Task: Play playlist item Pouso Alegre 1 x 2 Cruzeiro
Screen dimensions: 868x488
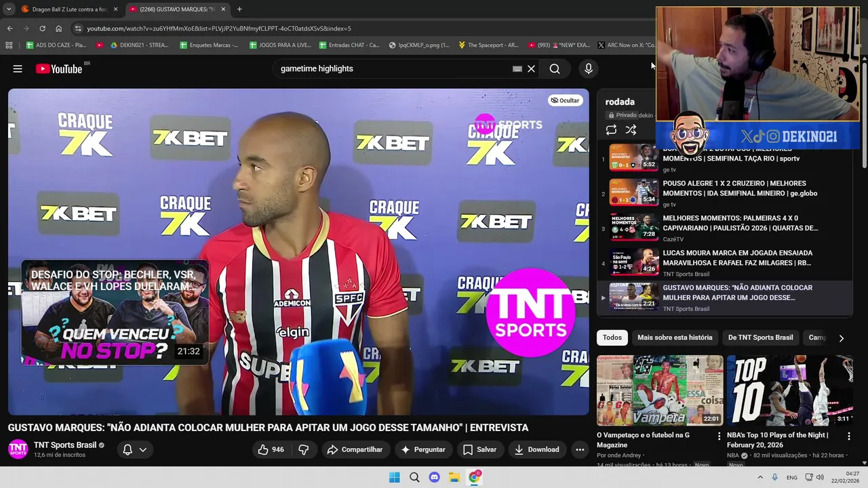Action: pyautogui.click(x=724, y=193)
